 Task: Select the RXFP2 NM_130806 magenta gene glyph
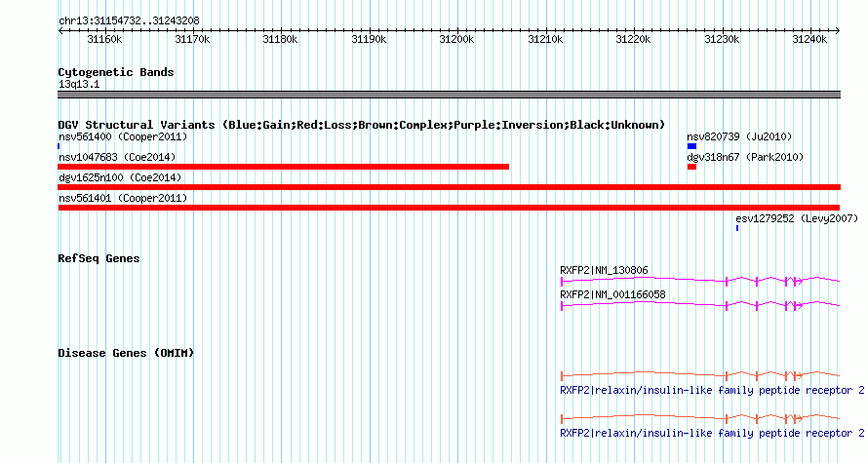(700, 282)
